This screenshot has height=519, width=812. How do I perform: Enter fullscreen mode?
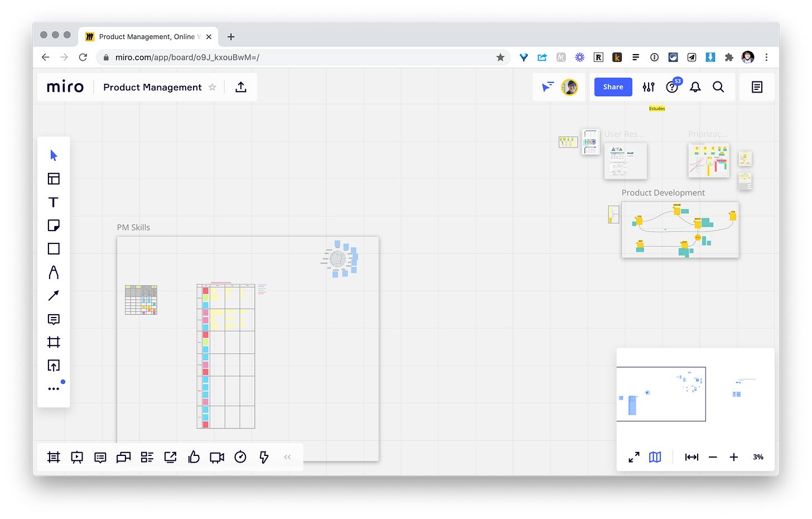(x=634, y=457)
